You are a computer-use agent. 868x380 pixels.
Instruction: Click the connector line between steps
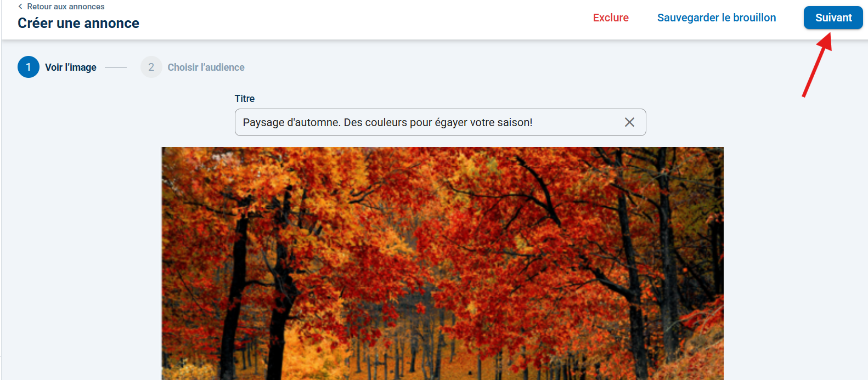coord(116,67)
